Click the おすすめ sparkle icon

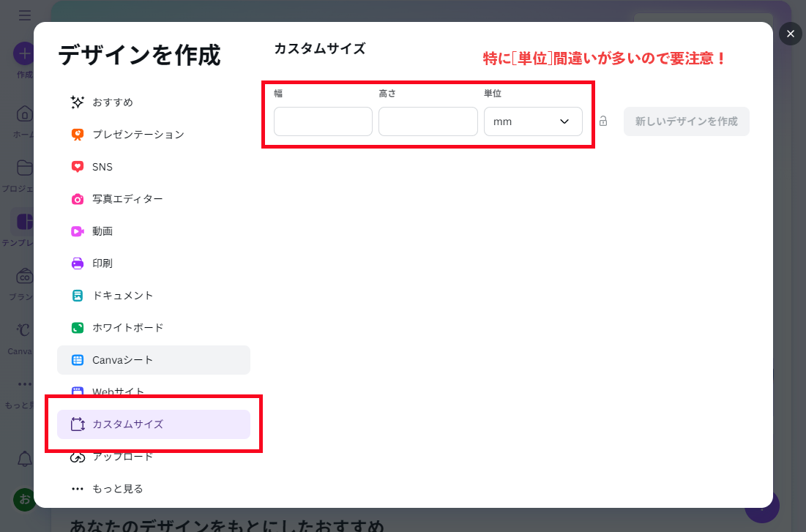[78, 102]
